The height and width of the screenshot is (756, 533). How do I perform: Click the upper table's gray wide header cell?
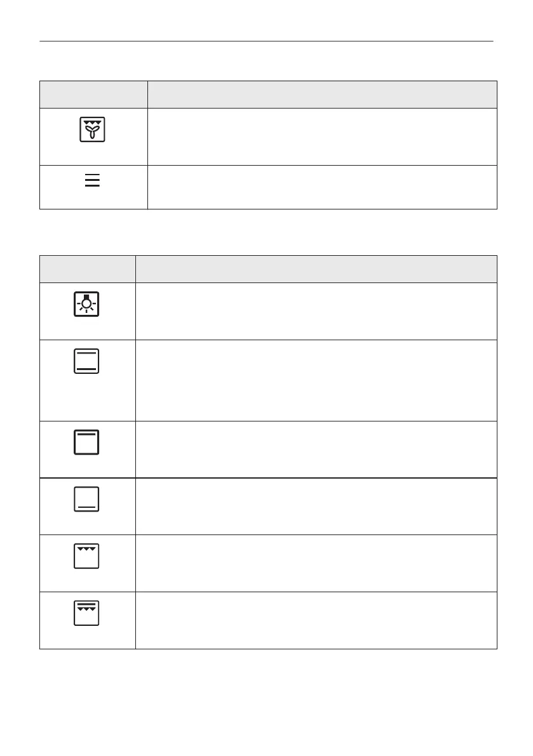(322, 95)
